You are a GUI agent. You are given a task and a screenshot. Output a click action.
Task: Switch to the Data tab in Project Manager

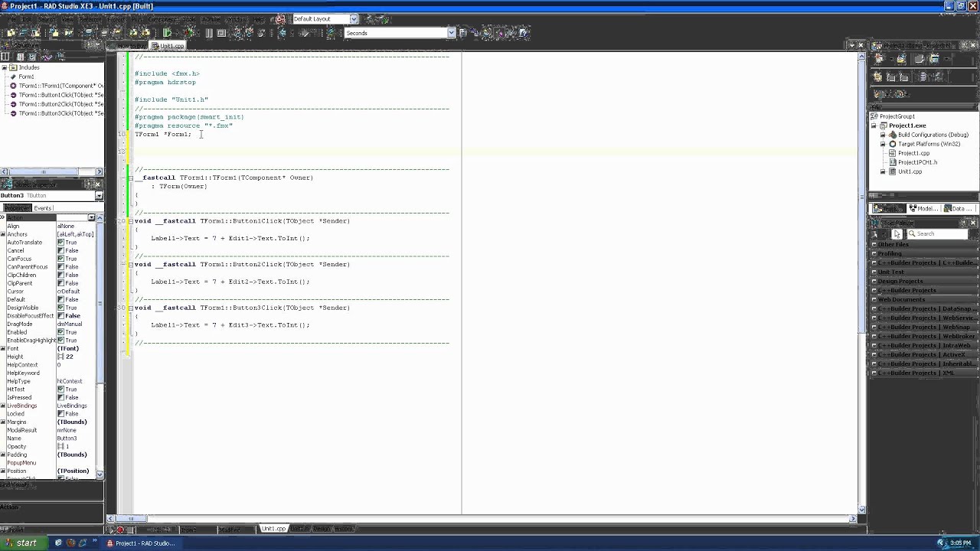(957, 208)
